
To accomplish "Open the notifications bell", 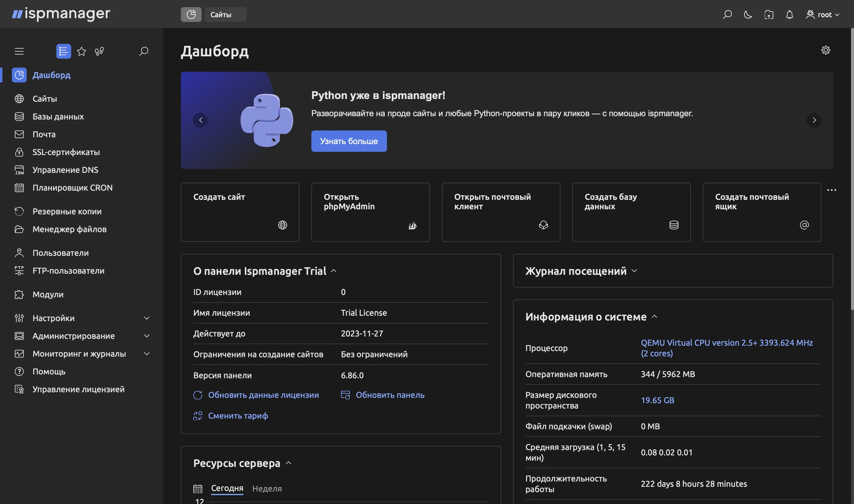I will pos(789,15).
